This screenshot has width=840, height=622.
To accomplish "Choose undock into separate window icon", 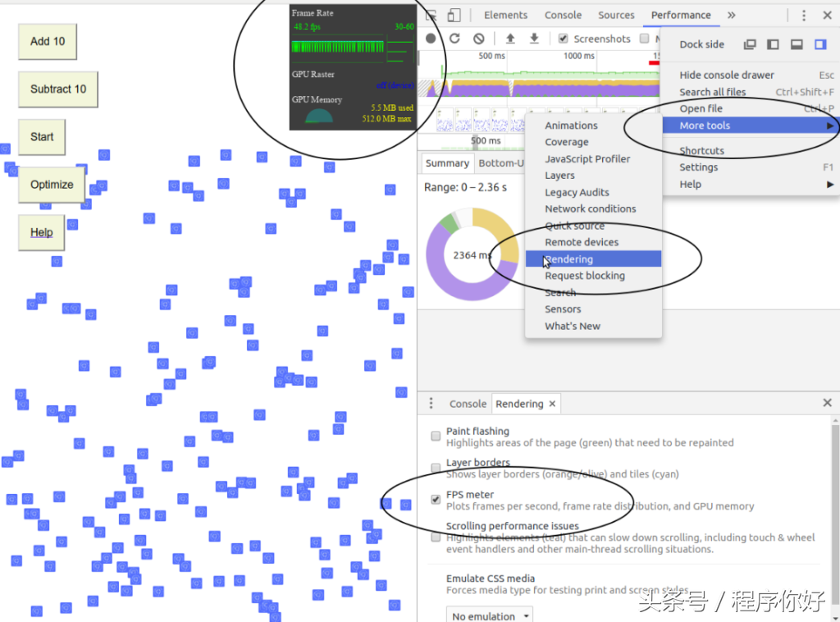I will click(x=749, y=44).
